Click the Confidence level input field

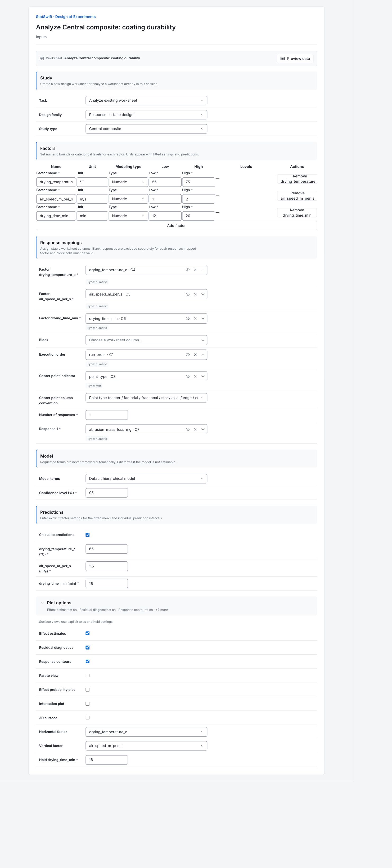(x=107, y=493)
